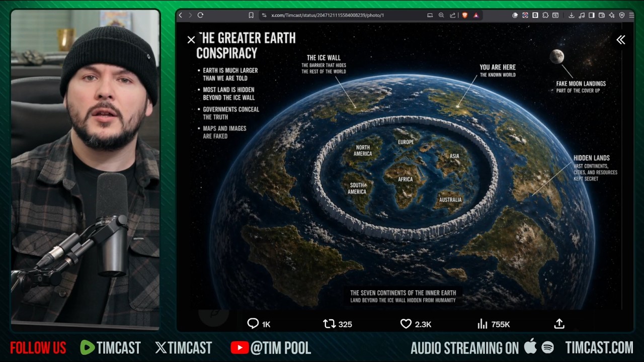Toggle the browser sidebar panel icon
Screen dimensions: 644x362
(592, 15)
